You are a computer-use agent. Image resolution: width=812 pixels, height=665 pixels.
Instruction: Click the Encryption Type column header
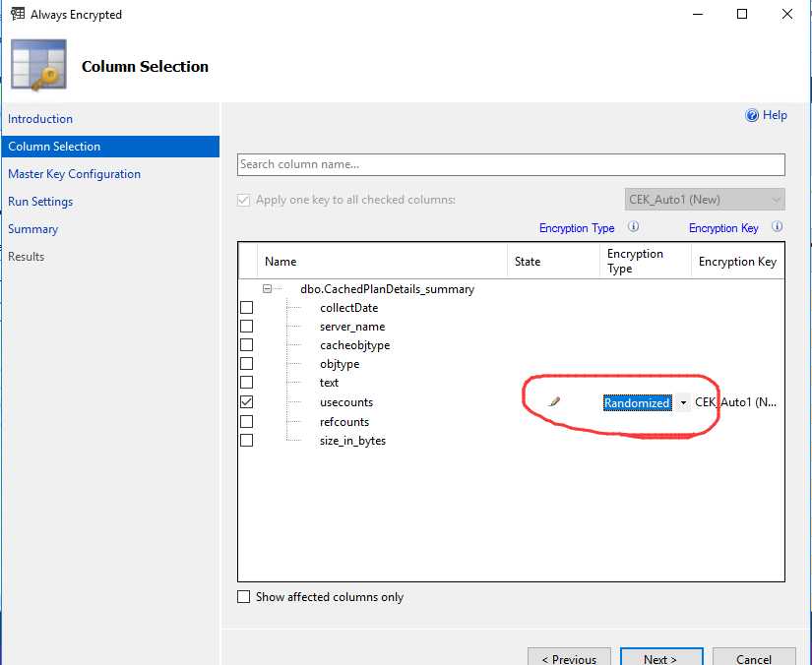[x=646, y=261]
